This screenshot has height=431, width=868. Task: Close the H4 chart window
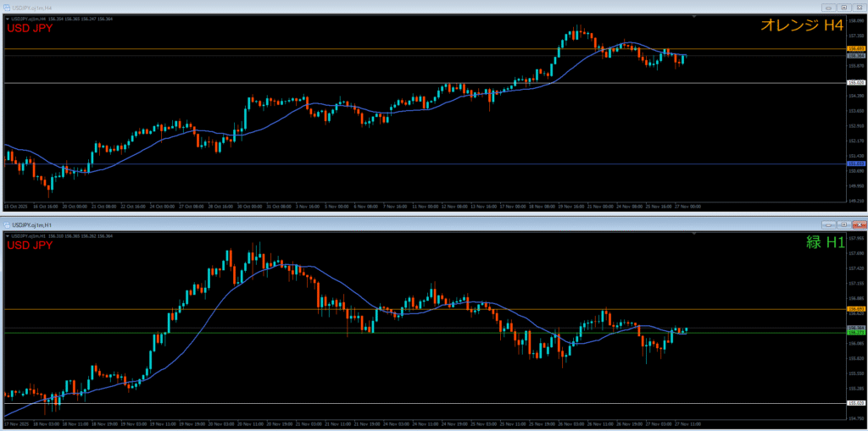pyautogui.click(x=860, y=8)
